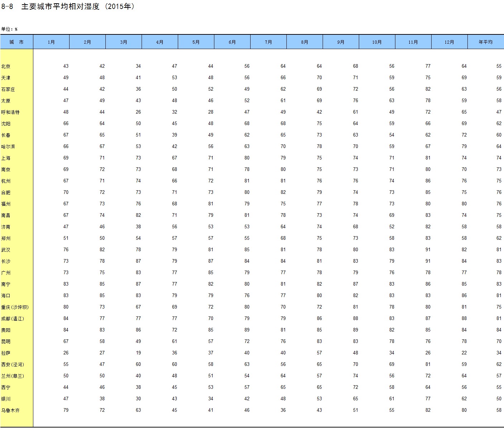
Task: Select the 广州 city row label
Action: click(x=6, y=273)
